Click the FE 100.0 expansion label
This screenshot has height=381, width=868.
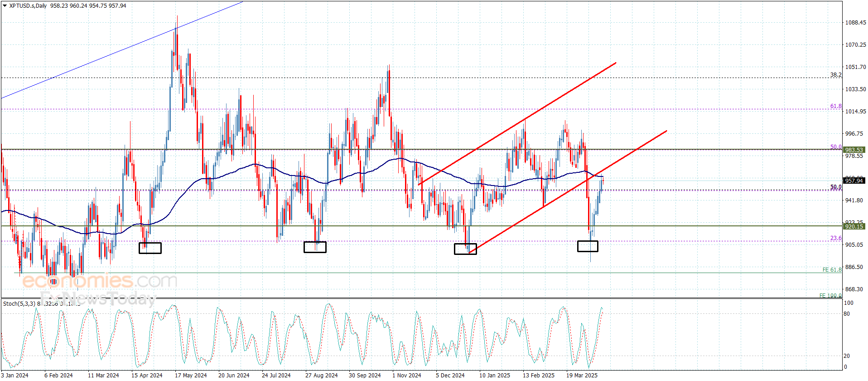click(830, 296)
